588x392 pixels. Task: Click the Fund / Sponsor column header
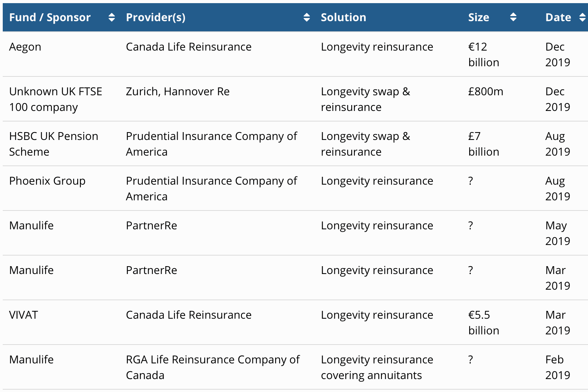point(50,17)
